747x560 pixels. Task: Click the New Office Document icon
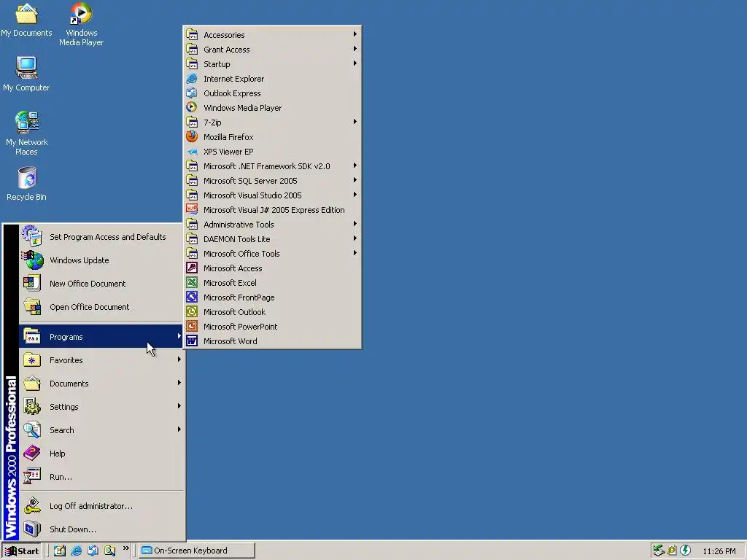(32, 284)
